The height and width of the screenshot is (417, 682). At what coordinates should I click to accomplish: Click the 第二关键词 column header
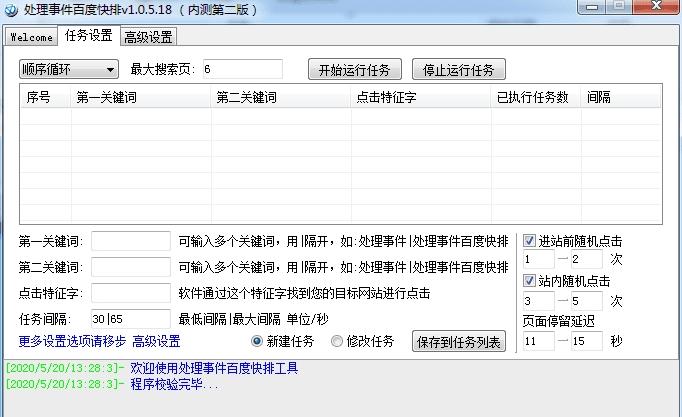coord(281,97)
